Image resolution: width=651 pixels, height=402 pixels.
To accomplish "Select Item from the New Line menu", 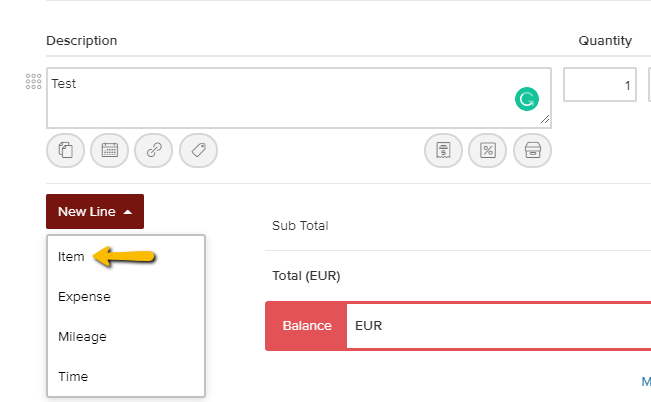I will click(x=71, y=257).
